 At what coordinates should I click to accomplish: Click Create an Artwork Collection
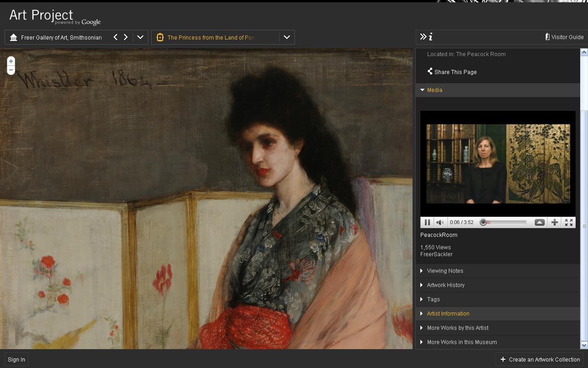click(x=540, y=359)
